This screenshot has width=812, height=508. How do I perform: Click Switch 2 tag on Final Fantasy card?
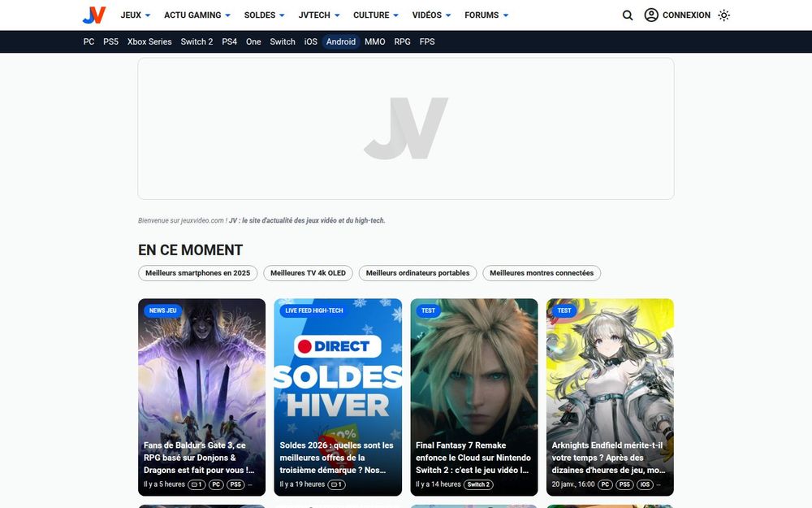tap(478, 484)
